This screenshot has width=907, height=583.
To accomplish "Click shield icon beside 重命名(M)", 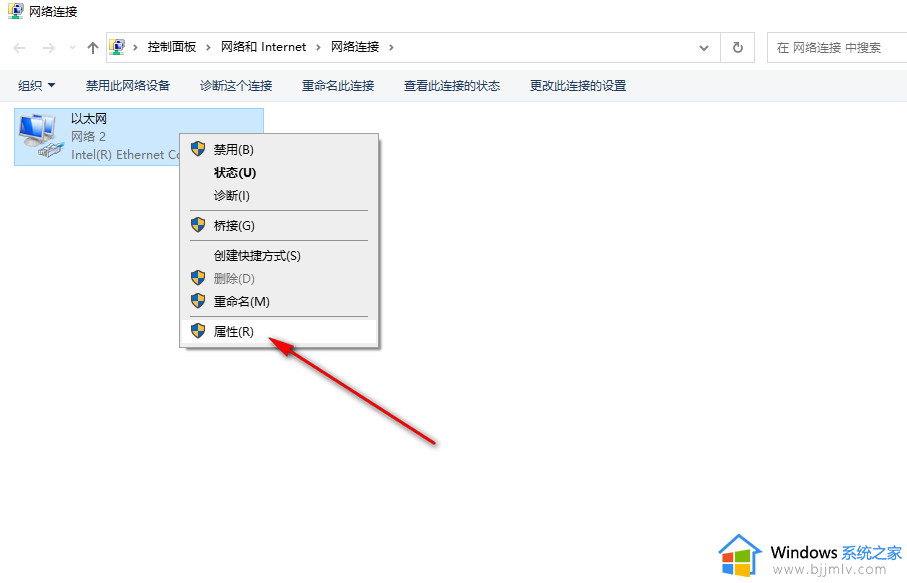I will pos(198,301).
